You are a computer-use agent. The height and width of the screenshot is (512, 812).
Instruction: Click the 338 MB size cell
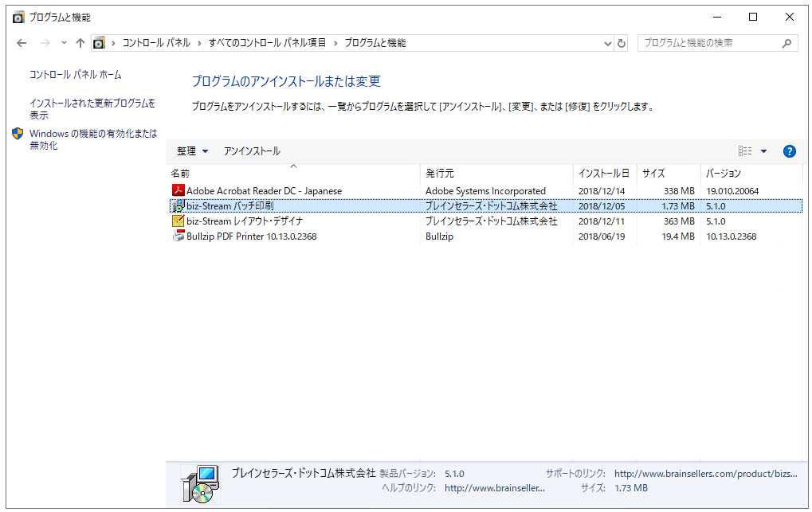pyautogui.click(x=679, y=191)
